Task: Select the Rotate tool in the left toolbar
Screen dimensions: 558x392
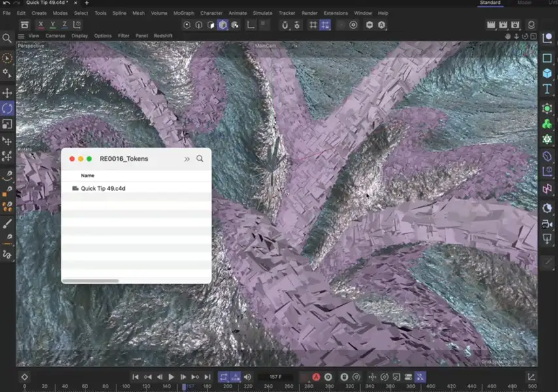Action: (x=7, y=106)
